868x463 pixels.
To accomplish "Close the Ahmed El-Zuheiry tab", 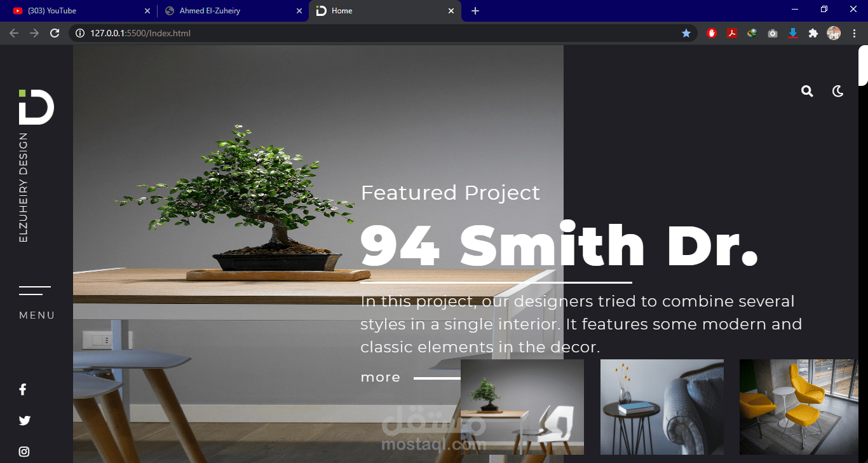I will [x=299, y=11].
